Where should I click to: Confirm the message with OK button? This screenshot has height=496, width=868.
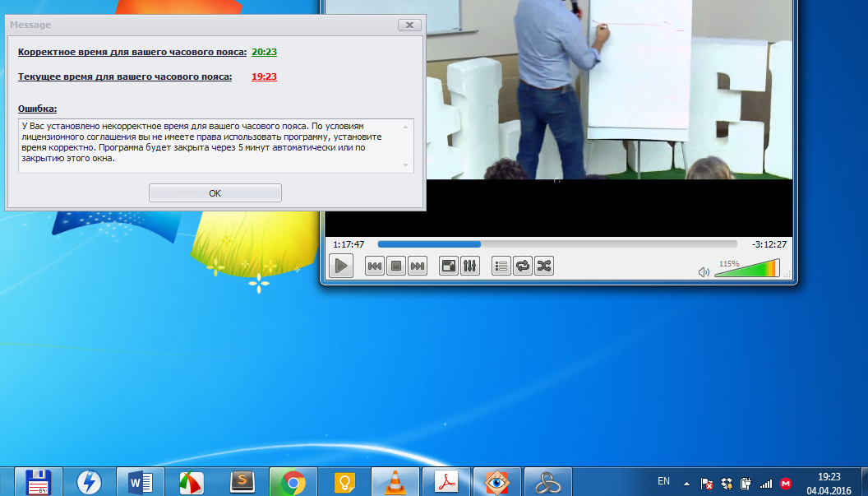pyautogui.click(x=215, y=192)
